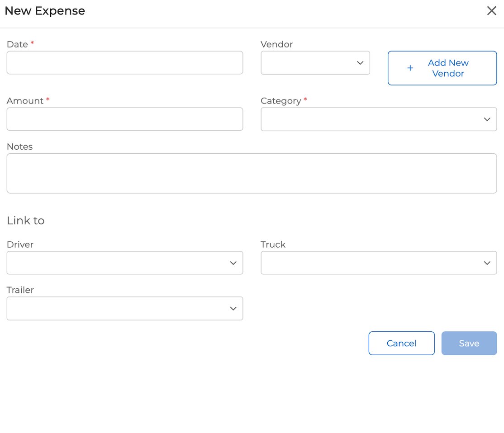This screenshot has height=433, width=504.
Task: Open the Trailer dropdown under Link to
Action: click(125, 308)
